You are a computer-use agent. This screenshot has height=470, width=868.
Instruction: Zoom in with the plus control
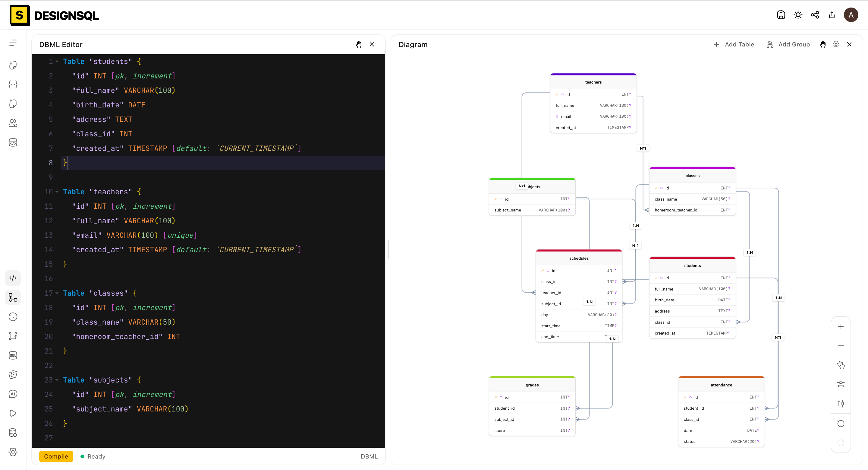pyautogui.click(x=841, y=326)
